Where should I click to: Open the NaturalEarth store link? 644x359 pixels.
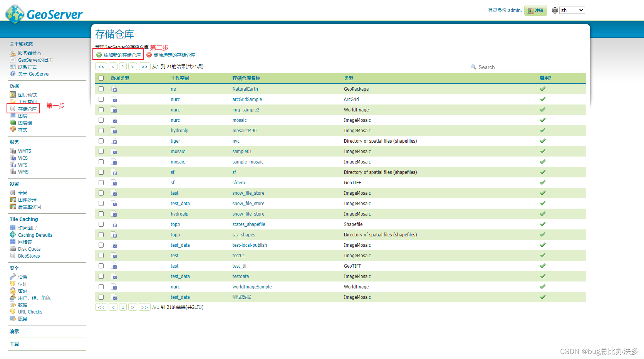click(x=245, y=89)
